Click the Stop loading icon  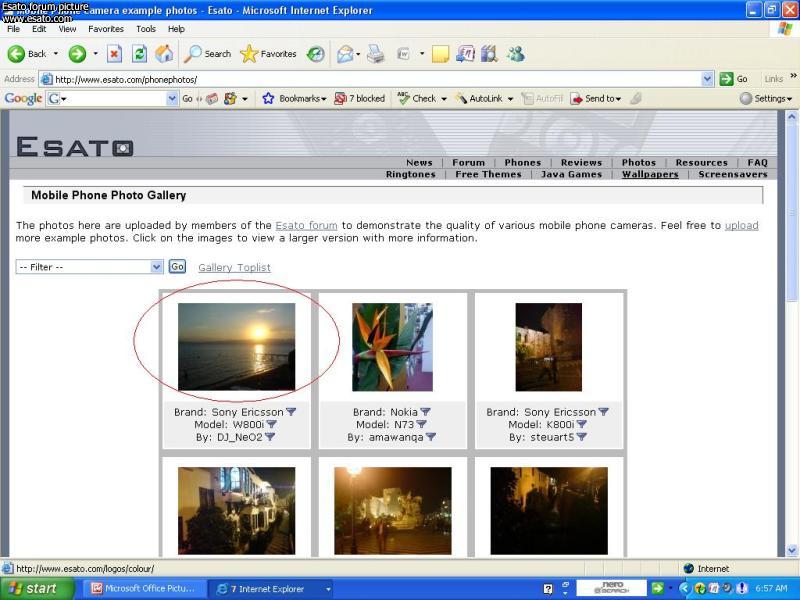pos(114,54)
